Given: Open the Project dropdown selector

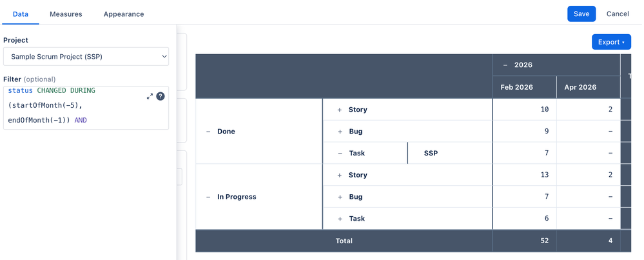Looking at the screenshot, I should point(86,56).
